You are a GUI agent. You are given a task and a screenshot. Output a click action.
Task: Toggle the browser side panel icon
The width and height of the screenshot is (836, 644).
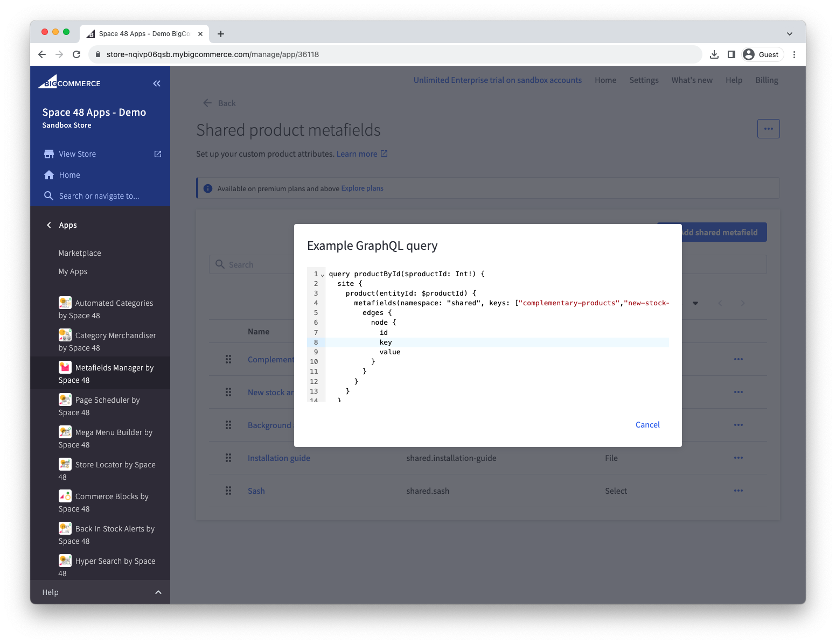[731, 54]
